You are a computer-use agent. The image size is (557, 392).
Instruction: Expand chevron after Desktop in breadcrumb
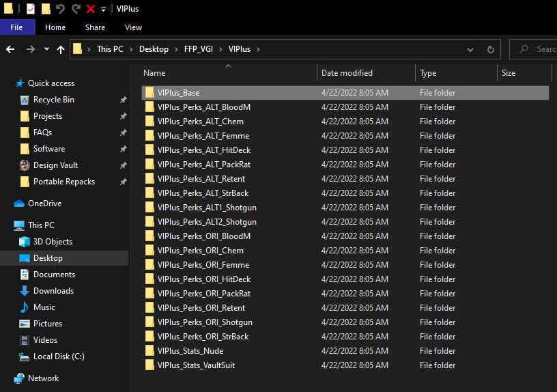(x=176, y=49)
